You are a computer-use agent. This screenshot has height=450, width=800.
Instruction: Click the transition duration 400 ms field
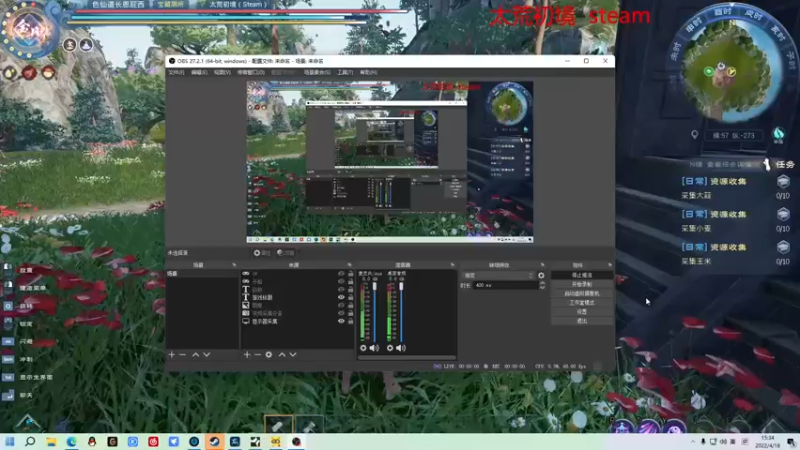pyautogui.click(x=505, y=285)
